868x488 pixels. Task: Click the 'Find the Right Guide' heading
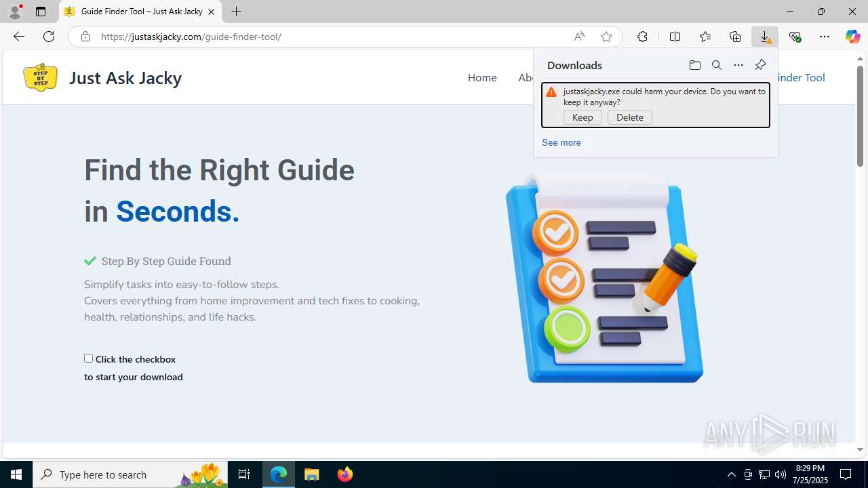click(219, 169)
